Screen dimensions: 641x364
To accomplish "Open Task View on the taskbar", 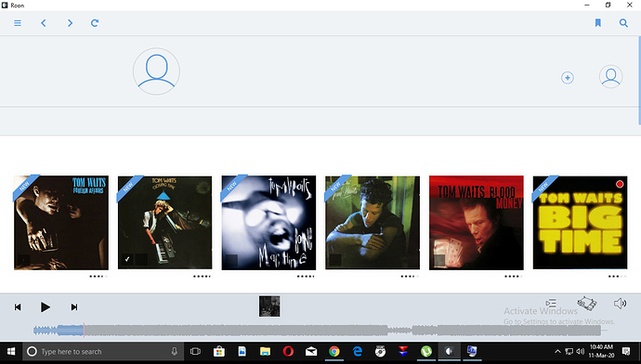I will [x=195, y=351].
